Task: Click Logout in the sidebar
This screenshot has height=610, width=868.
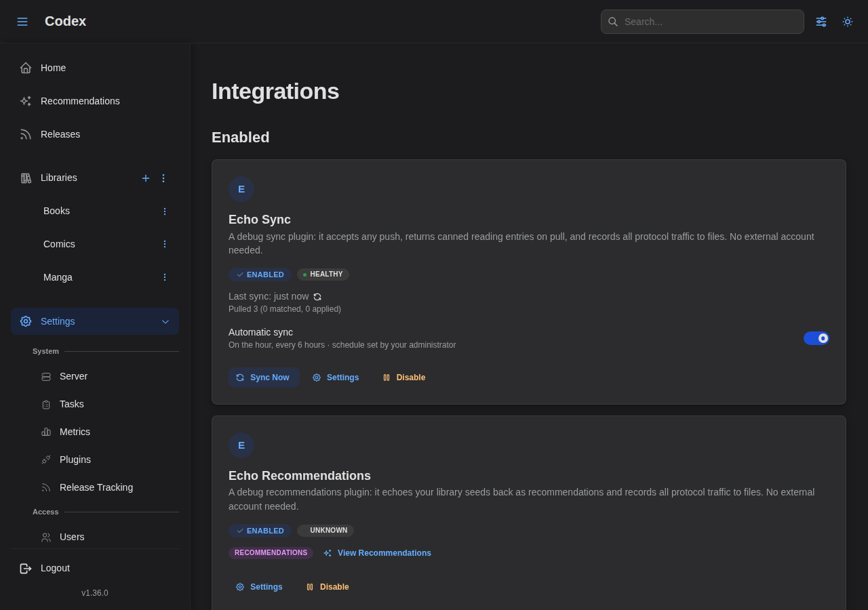Action: point(95,568)
